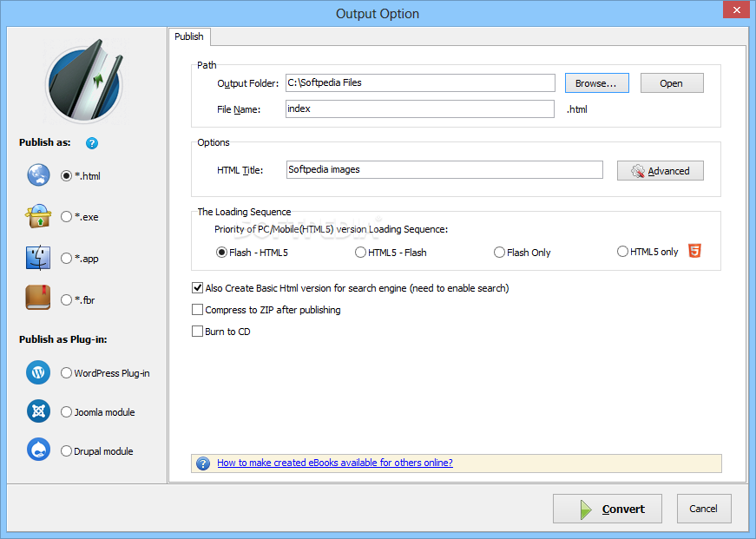Click the Joomla logo icon
The width and height of the screenshot is (756, 539).
click(38, 411)
